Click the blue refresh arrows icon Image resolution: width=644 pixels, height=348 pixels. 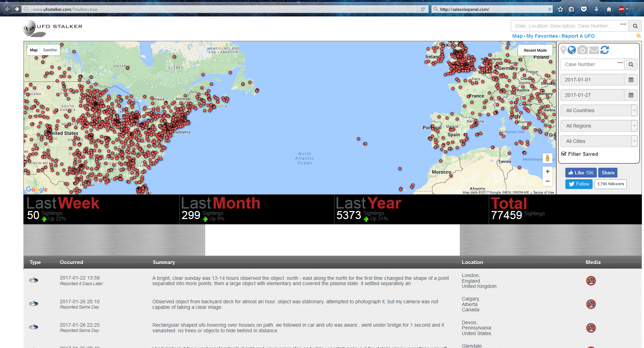coord(604,50)
